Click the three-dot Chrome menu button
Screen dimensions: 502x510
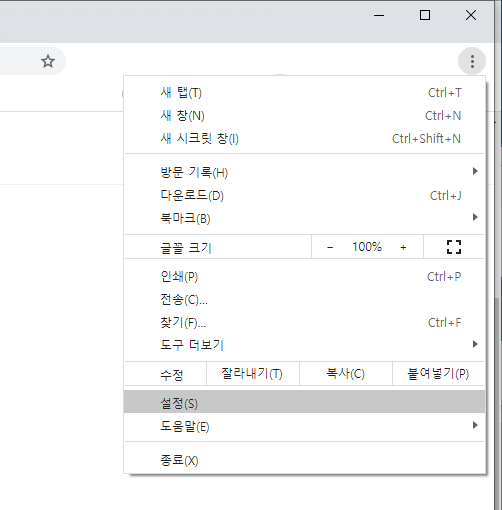(x=472, y=62)
